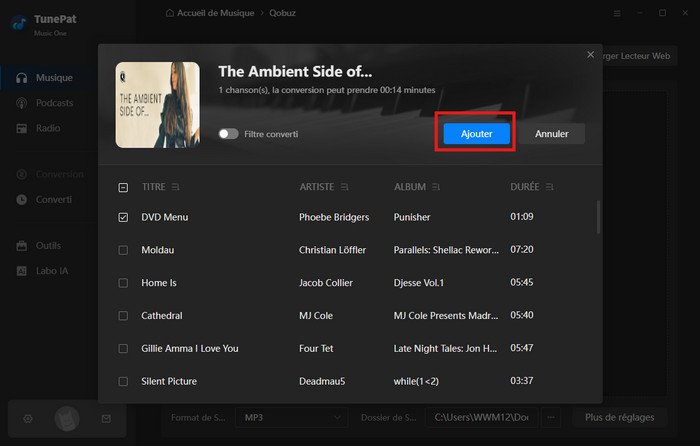Screen dimensions: 700x446
Task: Toggle the select-all checkbox in header
Action: click(123, 188)
